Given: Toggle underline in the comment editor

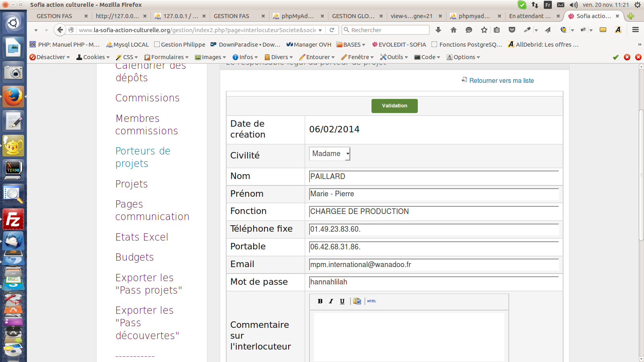Looking at the screenshot, I should click(x=342, y=301).
